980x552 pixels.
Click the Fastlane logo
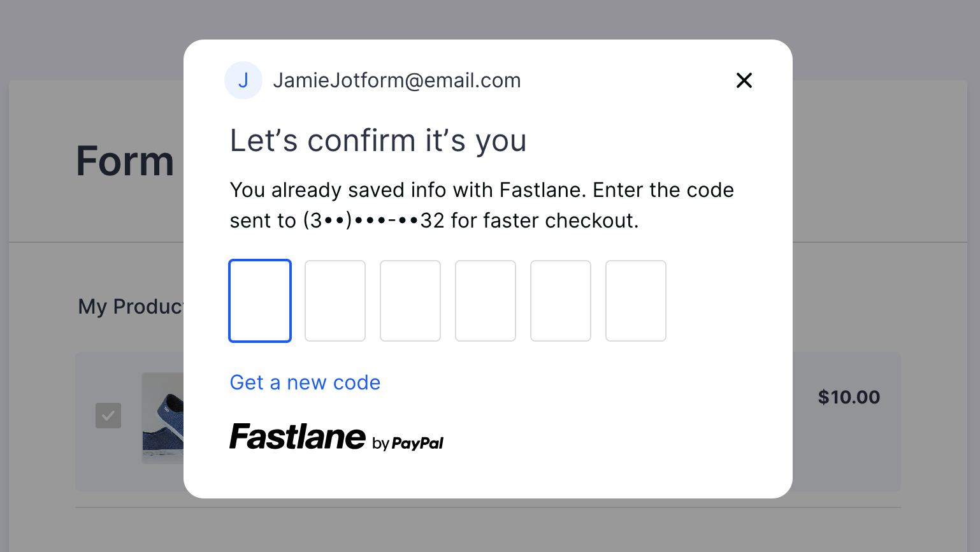[298, 437]
